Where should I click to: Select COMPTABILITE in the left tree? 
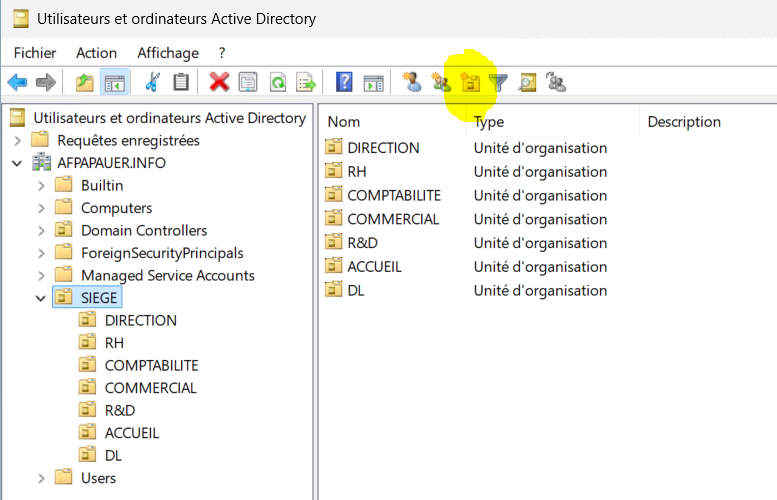click(x=151, y=365)
